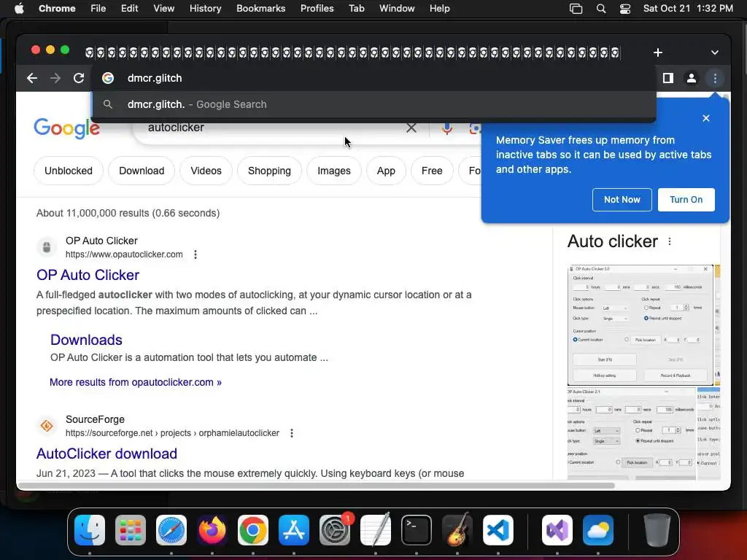Screen dimensions: 747x560
Task: Open the tab search chevron
Action: [715, 52]
